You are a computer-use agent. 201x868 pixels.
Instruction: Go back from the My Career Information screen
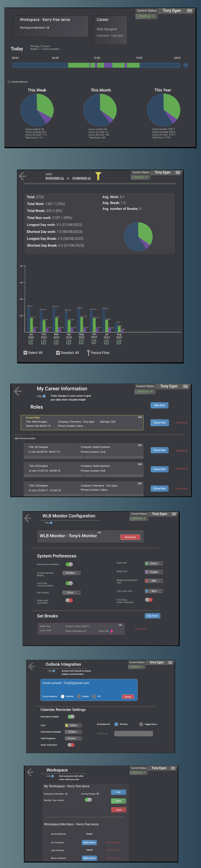tap(18, 391)
